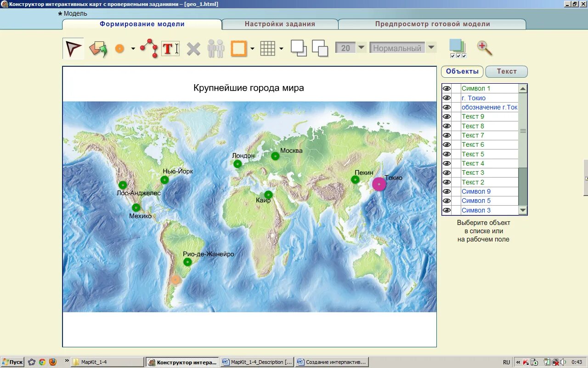This screenshot has height=368, width=588.
Task: Open MapKit_1-4 folder taskbar button
Action: point(108,362)
